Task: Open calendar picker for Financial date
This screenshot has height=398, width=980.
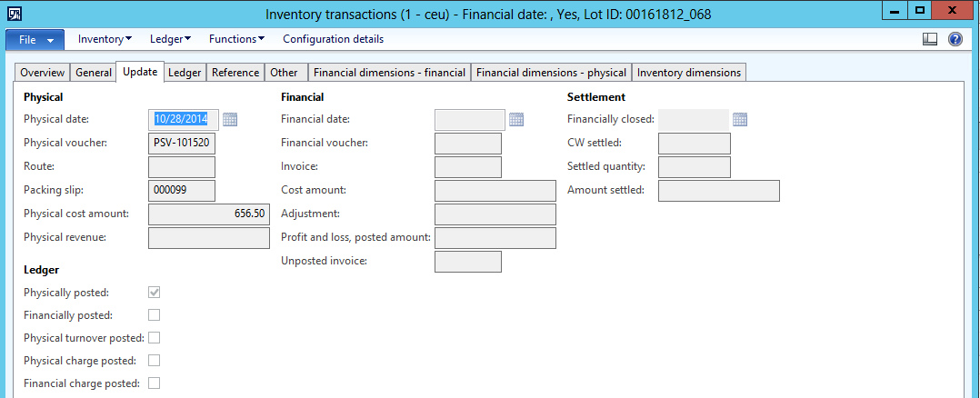Action: click(516, 119)
